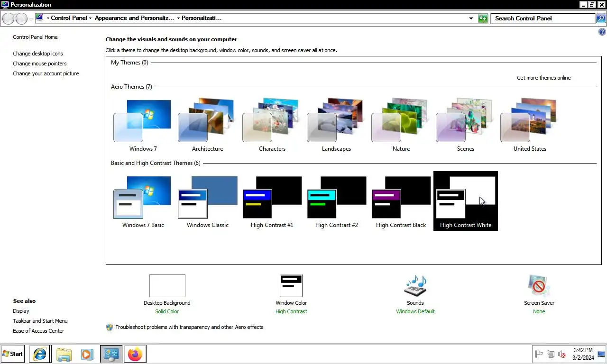
Task: Click Appearance and Personalization breadcrumb
Action: (135, 18)
